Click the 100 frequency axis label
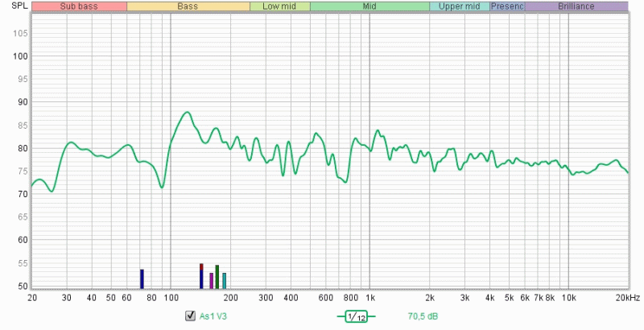 [x=171, y=298]
